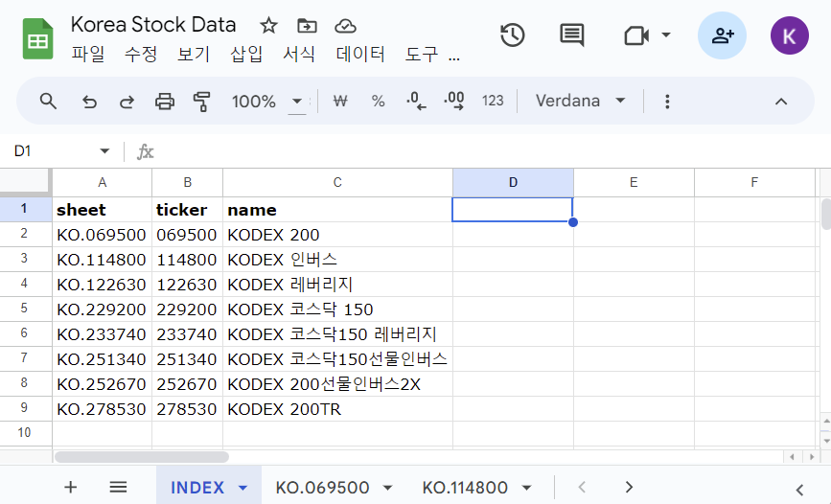831x504 pixels.
Task: Activate paint format tool
Action: [202, 102]
